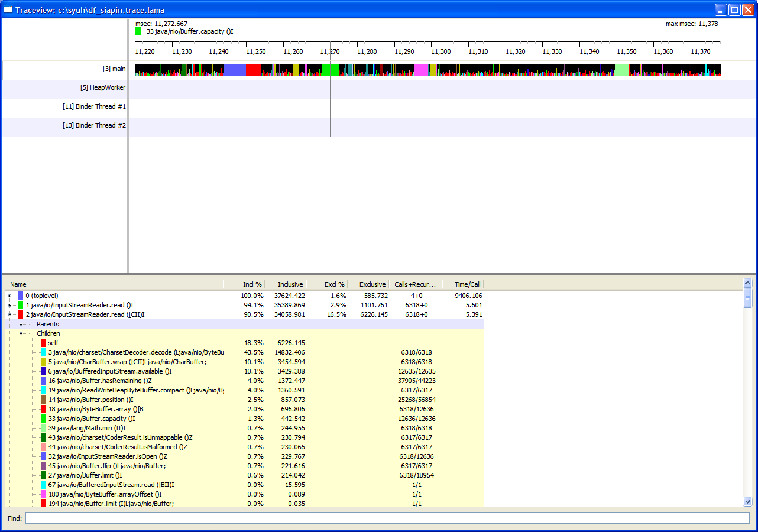758x532 pixels.
Task: Collapse the InputStreamReader.read ([CII)I node
Action: point(10,314)
